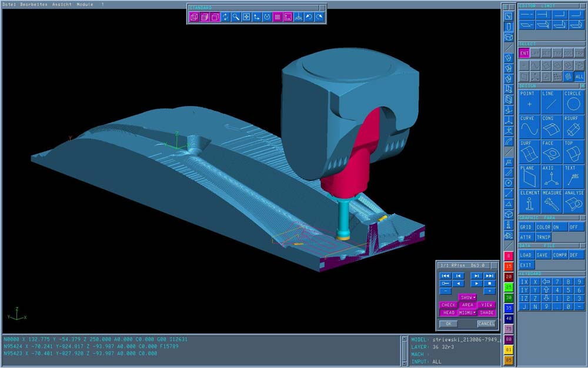Screen dimensions: 588x368
Task: Click the SAVE button under Data File
Action: (542, 255)
